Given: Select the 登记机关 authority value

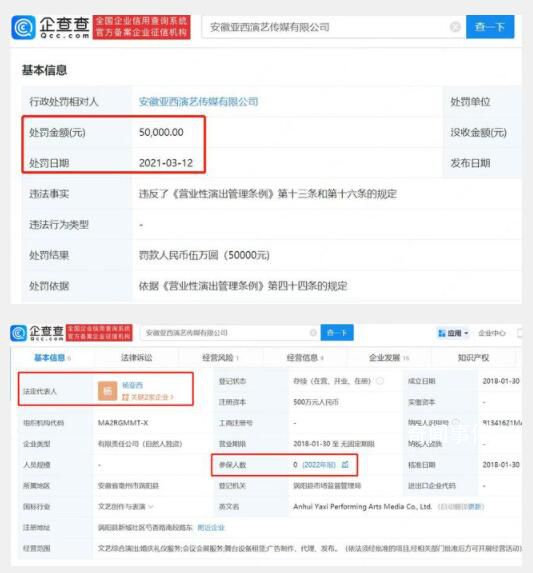Looking at the screenshot, I should click(x=327, y=486).
